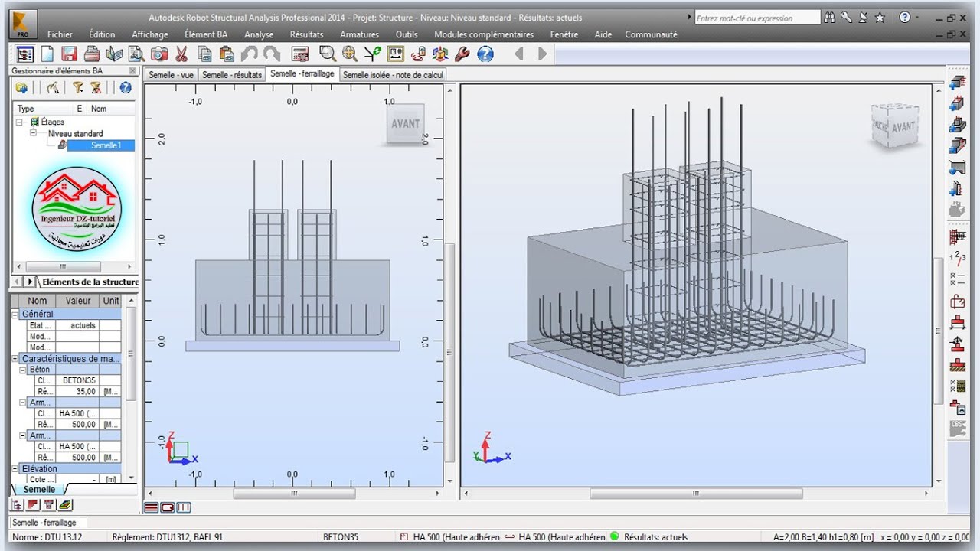
Task: Click the filter funnel icon in BA manager
Action: (x=77, y=87)
